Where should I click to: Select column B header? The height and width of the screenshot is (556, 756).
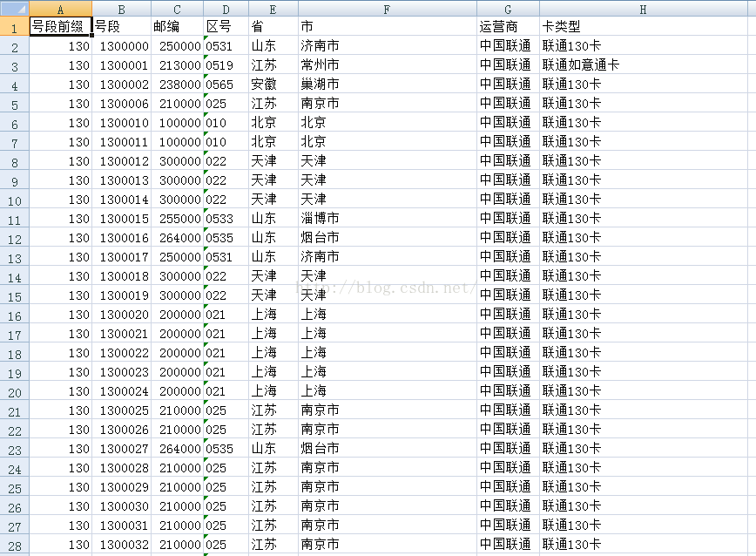point(122,9)
